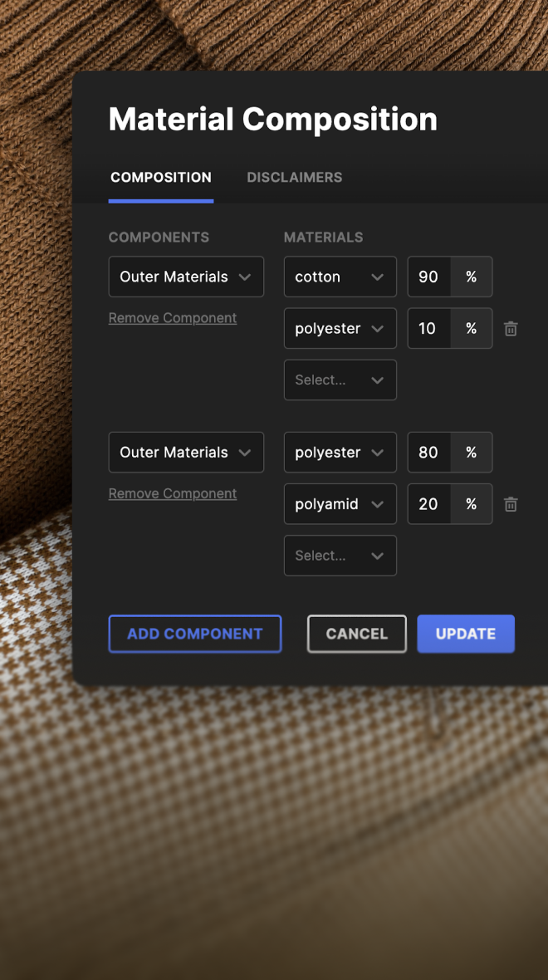Open the polyester dropdown beside 80%
The image size is (548, 980).
pos(340,453)
